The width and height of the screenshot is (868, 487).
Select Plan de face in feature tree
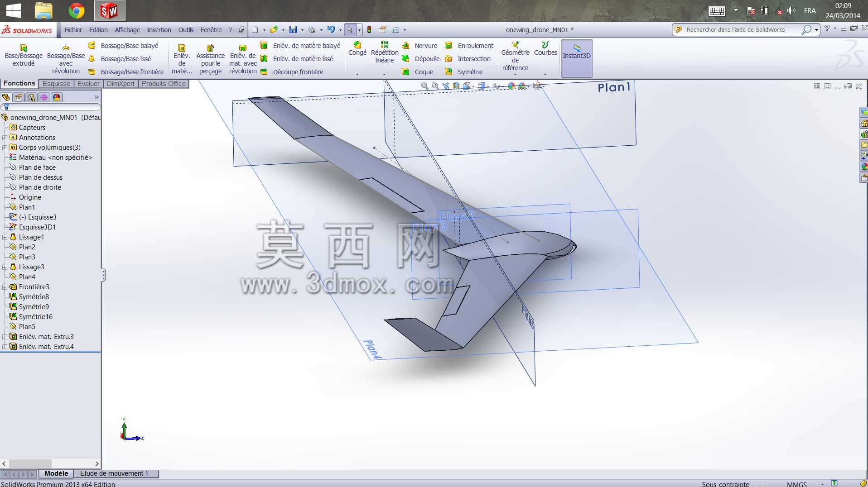37,167
